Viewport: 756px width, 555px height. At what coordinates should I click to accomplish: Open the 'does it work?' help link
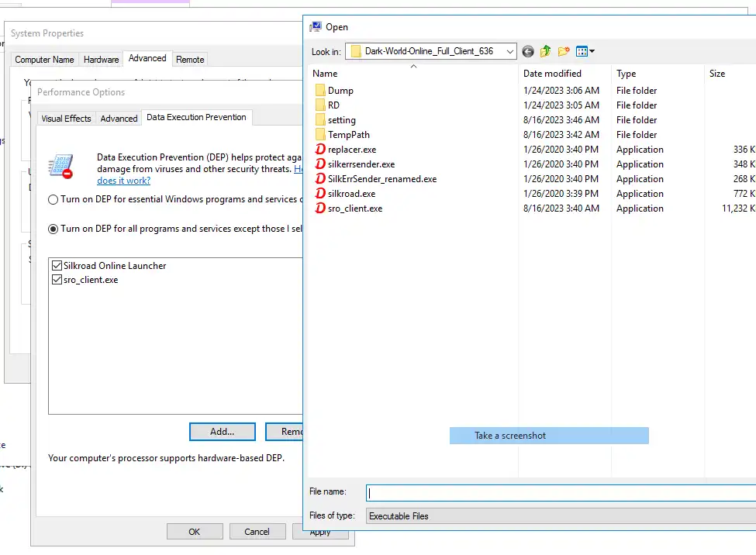pyautogui.click(x=123, y=181)
